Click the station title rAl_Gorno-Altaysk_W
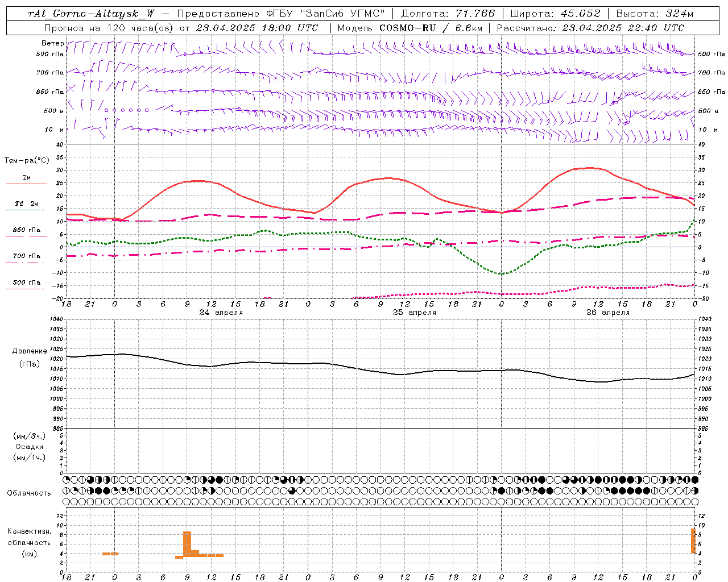Image resolution: width=728 pixels, height=582 pixels. (x=92, y=14)
